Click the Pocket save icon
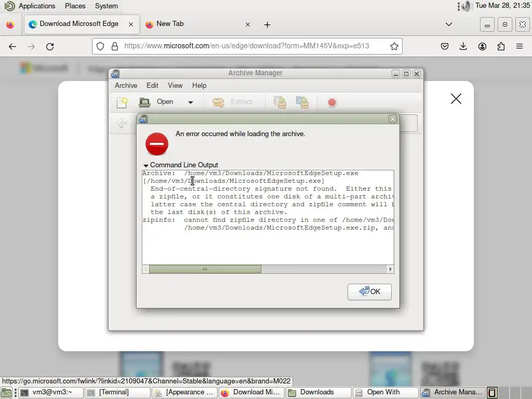This screenshot has height=399, width=532. coord(445,46)
